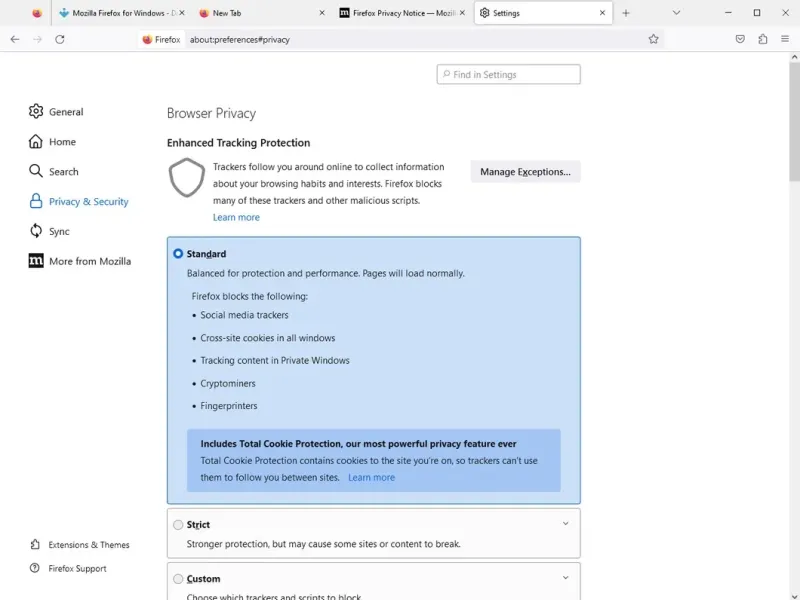Click the More from Mozilla logo icon

[36, 261]
